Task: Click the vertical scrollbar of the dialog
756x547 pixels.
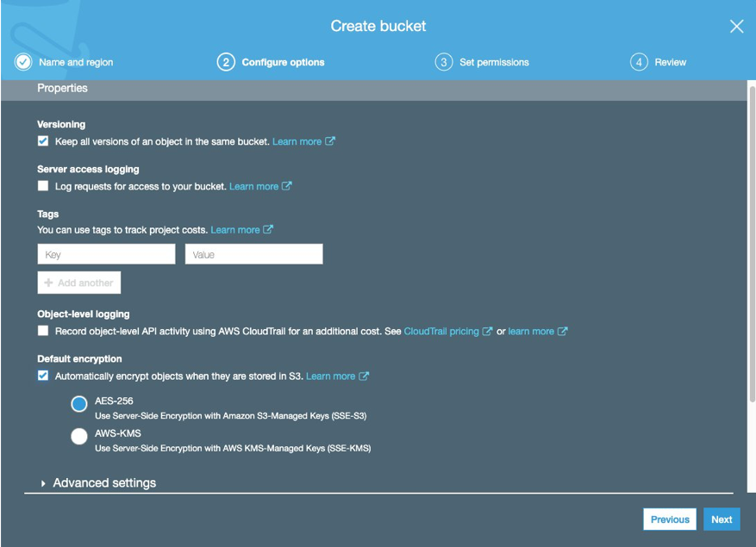Action: 752,244
